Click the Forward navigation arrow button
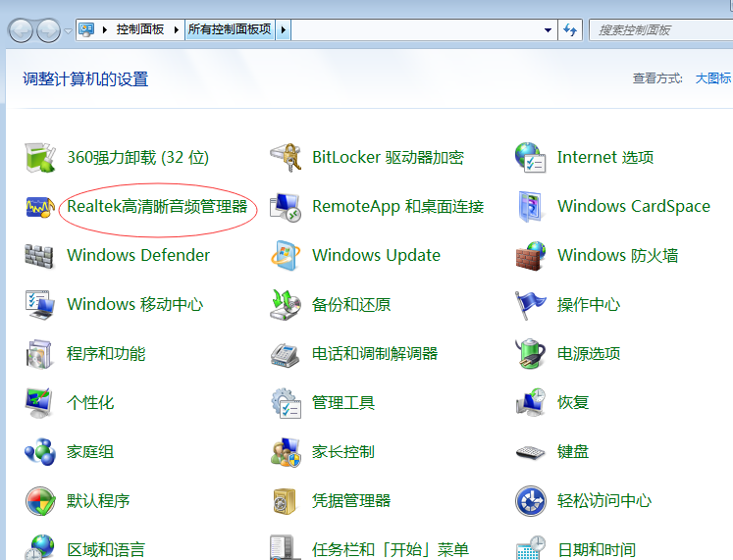Viewport: 733px width, 560px height. click(48, 30)
